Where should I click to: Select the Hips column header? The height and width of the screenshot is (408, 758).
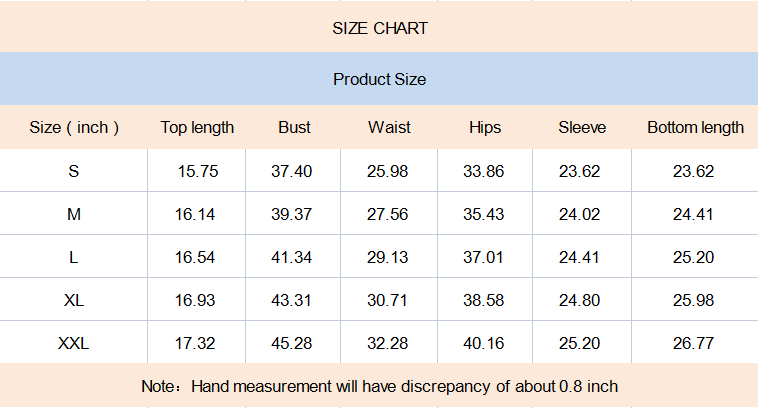[x=485, y=127]
